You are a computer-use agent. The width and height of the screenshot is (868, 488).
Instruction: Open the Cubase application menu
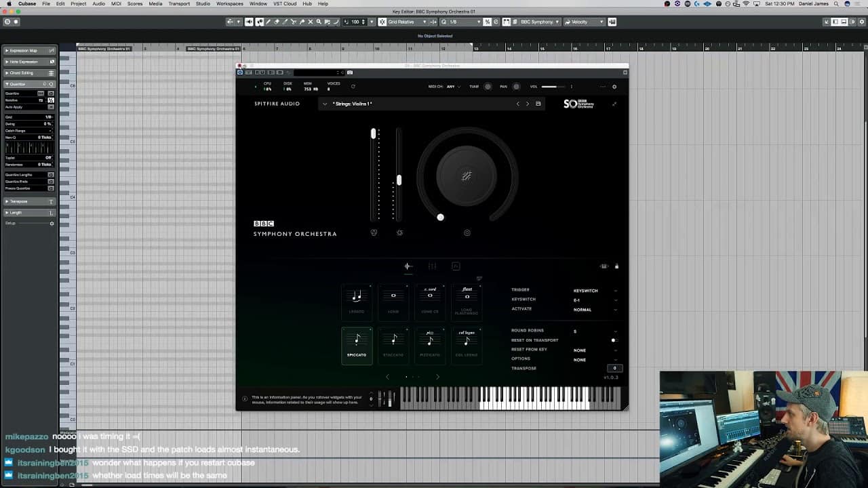click(27, 3)
